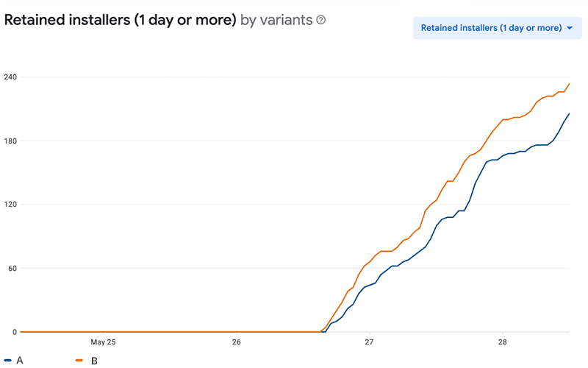Image resolution: width=588 pixels, height=368 pixels.
Task: Select the 27 date label on x-axis
Action: (369, 342)
